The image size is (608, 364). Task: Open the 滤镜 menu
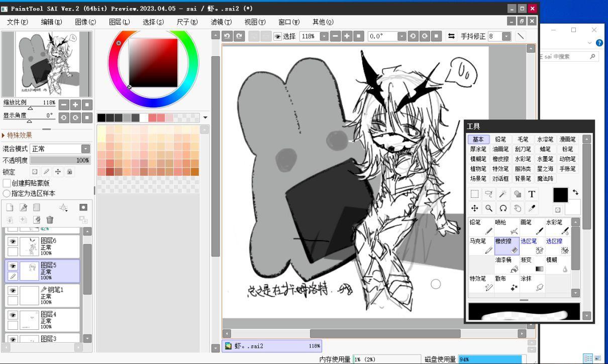pos(221,22)
